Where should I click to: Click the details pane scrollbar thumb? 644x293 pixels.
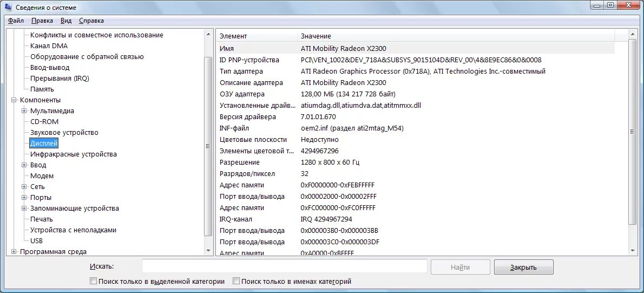(633, 132)
